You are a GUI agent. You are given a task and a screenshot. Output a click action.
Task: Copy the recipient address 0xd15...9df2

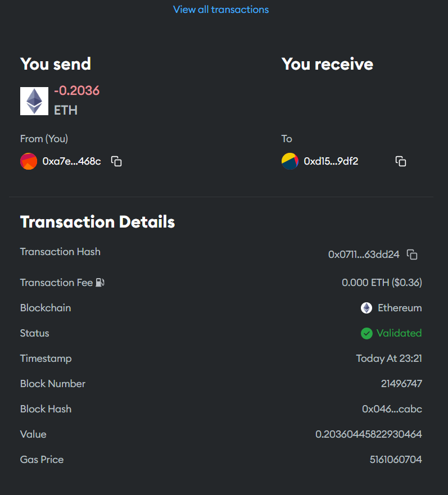click(x=401, y=161)
